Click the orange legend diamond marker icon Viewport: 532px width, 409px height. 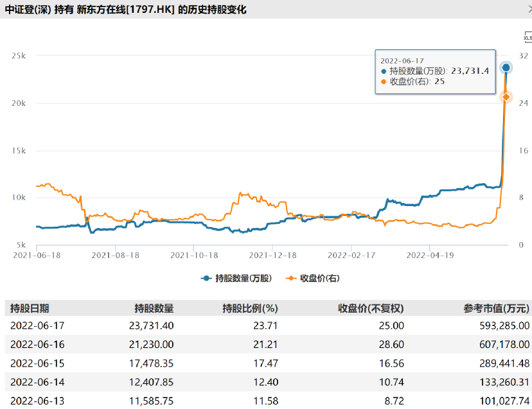(291, 279)
